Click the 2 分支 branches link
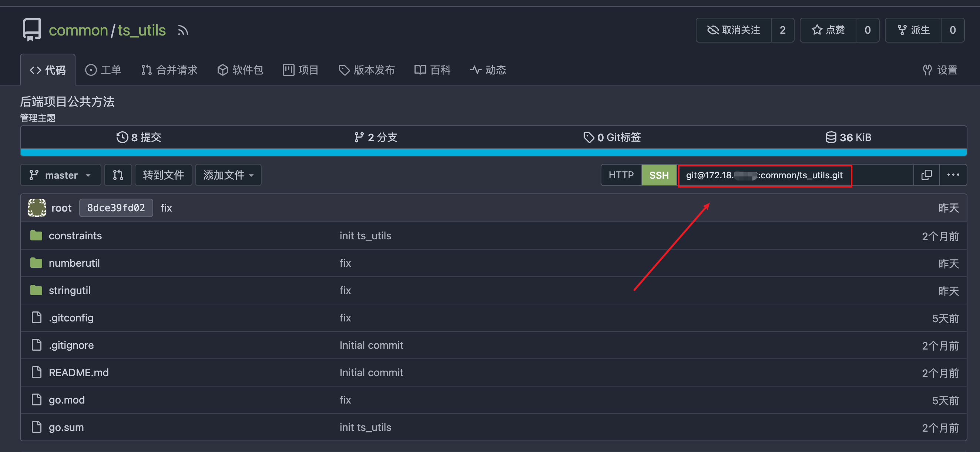The height and width of the screenshot is (452, 980). (376, 137)
